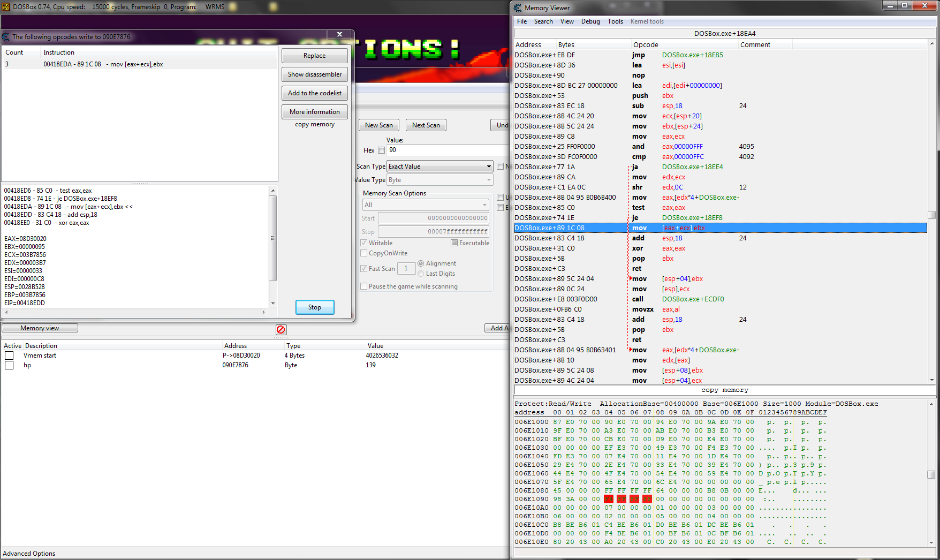Close the opcodes write dialog
Viewport: 940px width, 560px height.
pyautogui.click(x=339, y=34)
